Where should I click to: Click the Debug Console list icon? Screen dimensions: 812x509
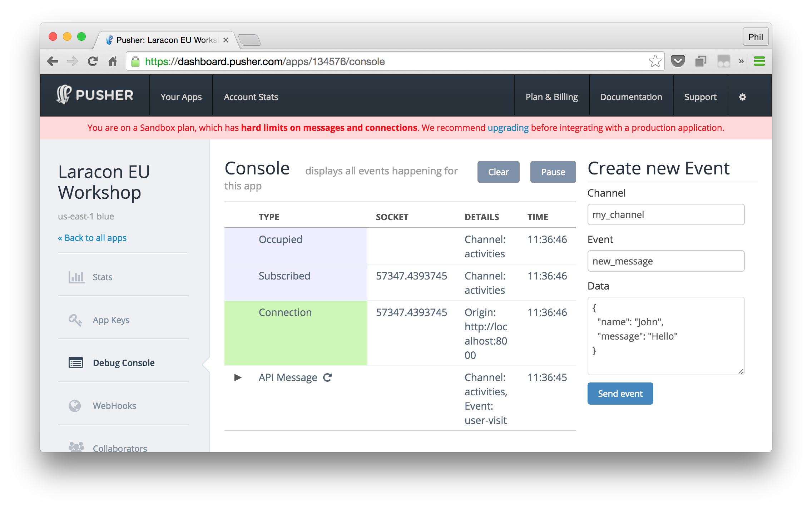[x=76, y=363]
